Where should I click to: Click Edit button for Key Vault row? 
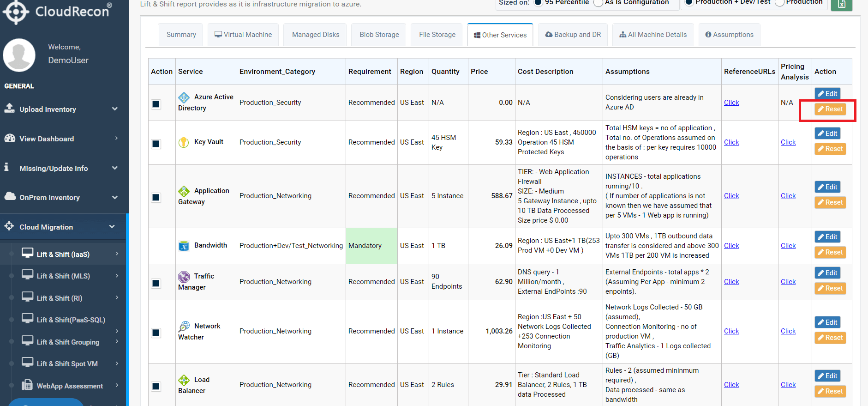[827, 133]
